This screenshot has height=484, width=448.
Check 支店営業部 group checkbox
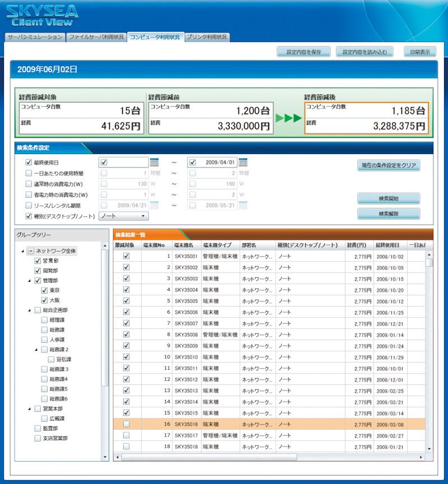(x=38, y=438)
